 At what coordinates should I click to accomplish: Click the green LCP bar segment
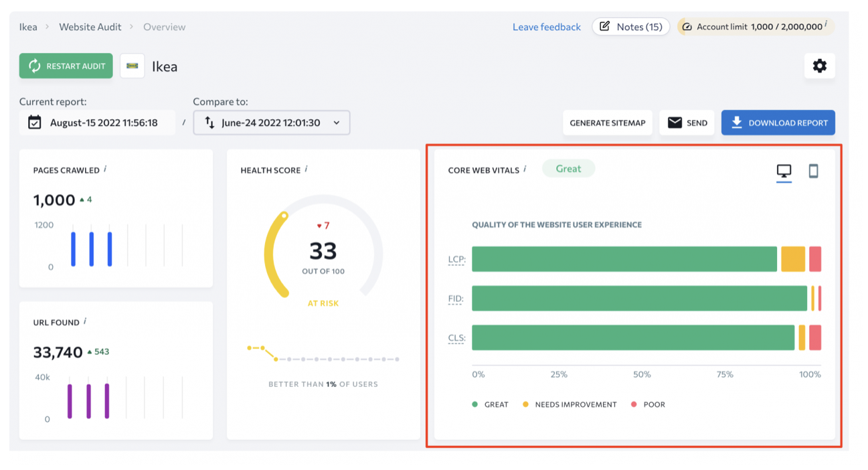coord(624,259)
